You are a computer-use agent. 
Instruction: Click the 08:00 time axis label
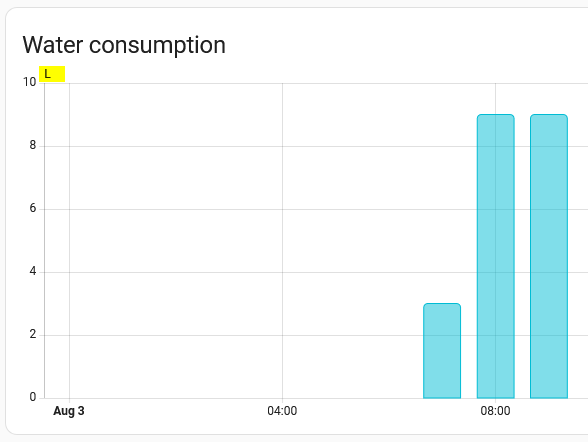(495, 411)
